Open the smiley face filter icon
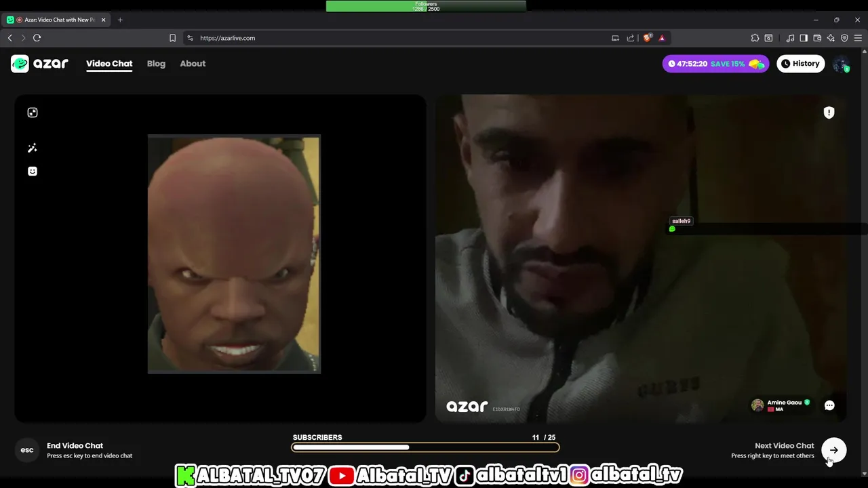Viewport: 868px width, 488px height. 33,171
